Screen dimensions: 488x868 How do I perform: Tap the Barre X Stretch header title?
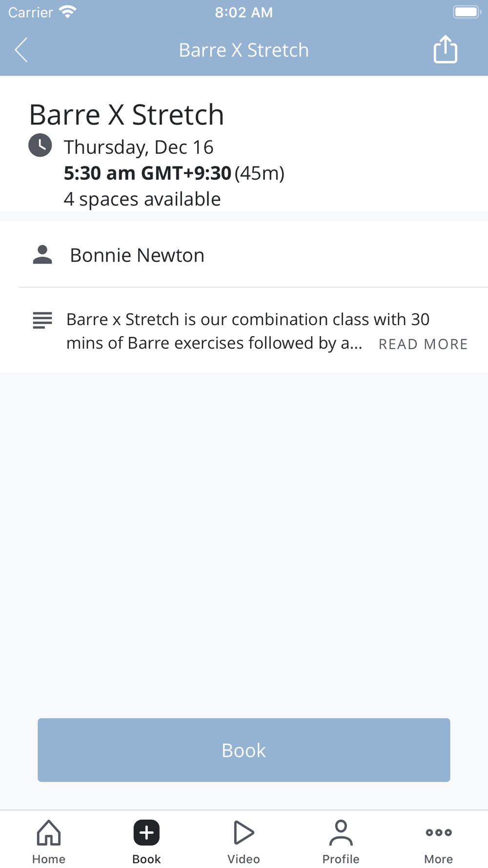pos(244,50)
